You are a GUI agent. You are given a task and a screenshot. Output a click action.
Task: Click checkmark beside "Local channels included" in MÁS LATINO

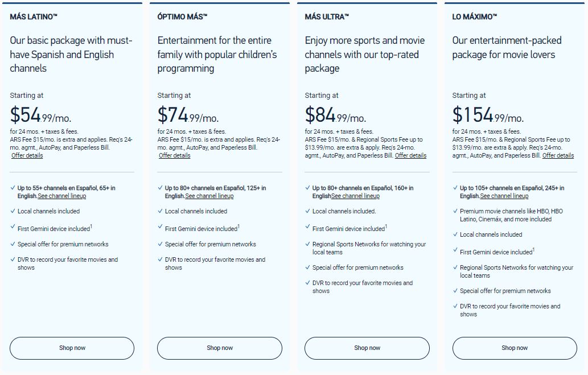(x=13, y=211)
